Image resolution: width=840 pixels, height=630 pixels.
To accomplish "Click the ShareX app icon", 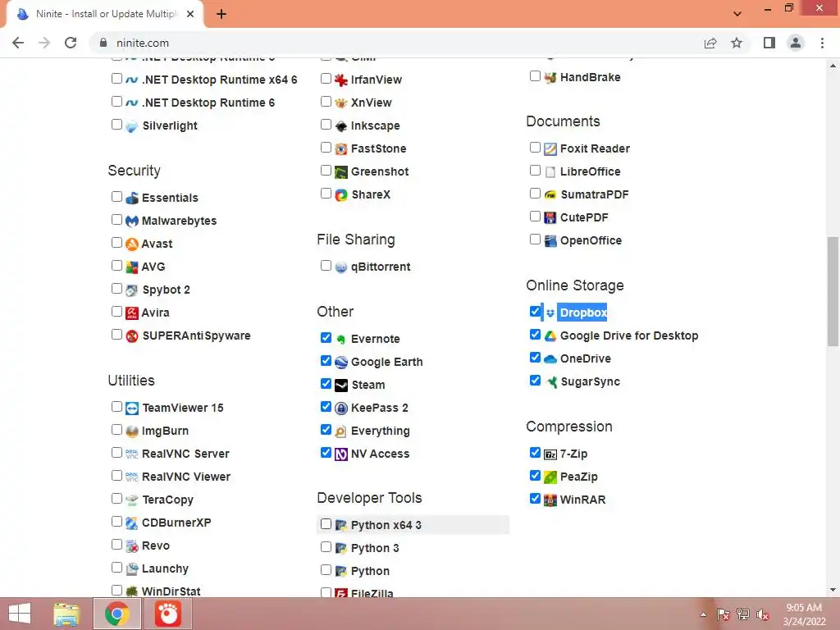I will [x=341, y=195].
